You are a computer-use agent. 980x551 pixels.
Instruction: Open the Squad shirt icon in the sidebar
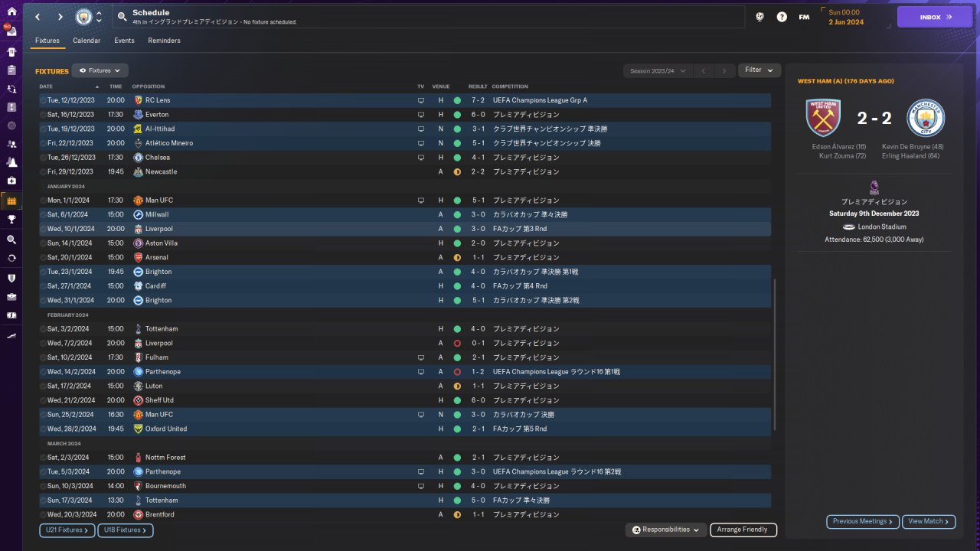(11, 52)
